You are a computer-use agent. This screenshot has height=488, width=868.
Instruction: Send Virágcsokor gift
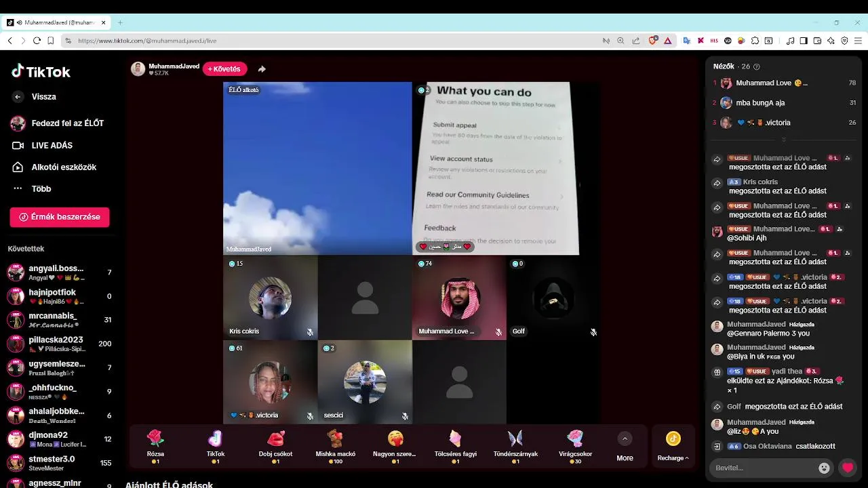(x=575, y=446)
